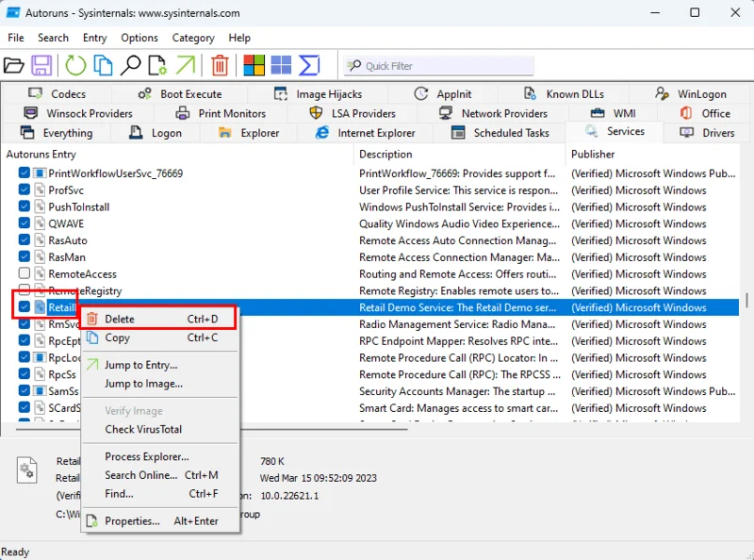Open the Options menu
Screen dimensions: 754x560
pos(139,38)
